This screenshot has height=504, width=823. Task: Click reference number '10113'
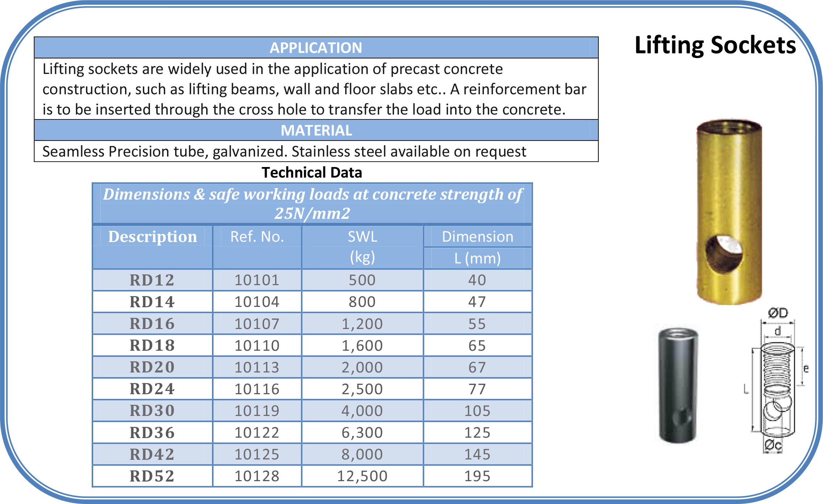tap(257, 367)
